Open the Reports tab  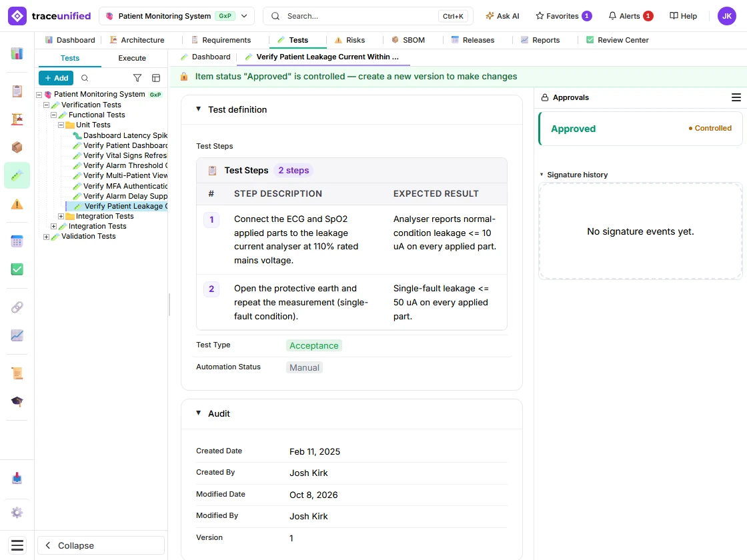click(x=540, y=40)
